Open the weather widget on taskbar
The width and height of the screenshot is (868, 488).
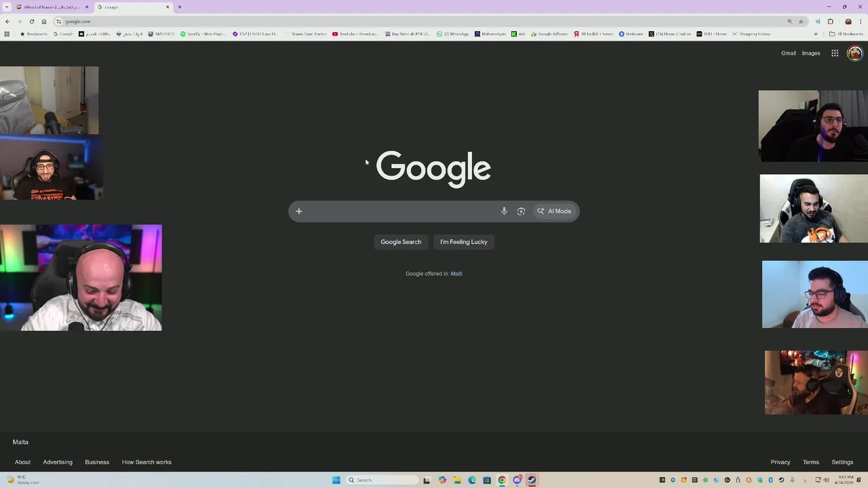click(24, 481)
